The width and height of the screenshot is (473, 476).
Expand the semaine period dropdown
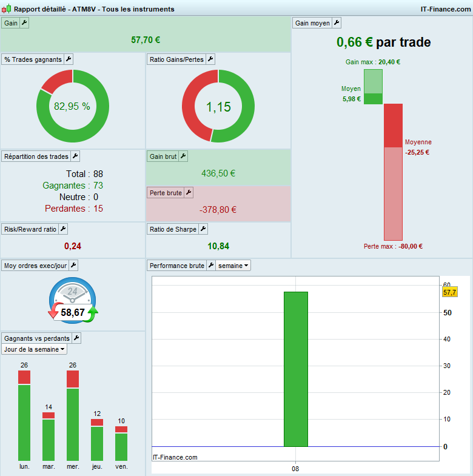coord(233,266)
